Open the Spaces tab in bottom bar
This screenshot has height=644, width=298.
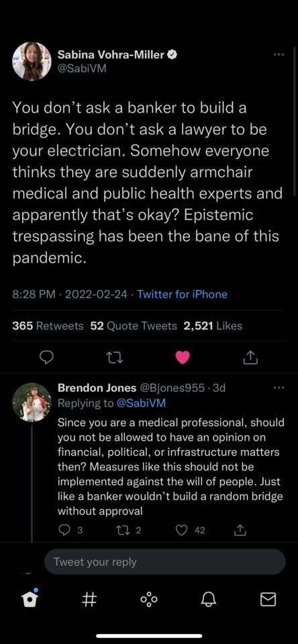pos(149,600)
